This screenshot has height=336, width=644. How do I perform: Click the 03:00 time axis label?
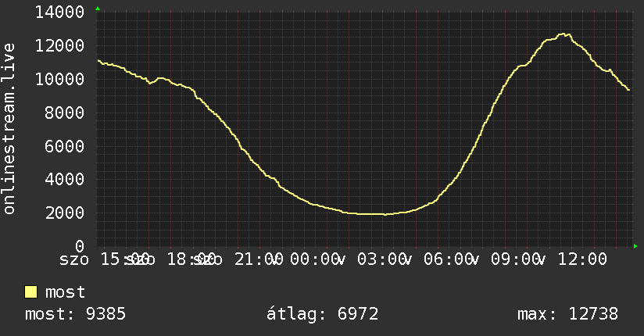(x=381, y=259)
